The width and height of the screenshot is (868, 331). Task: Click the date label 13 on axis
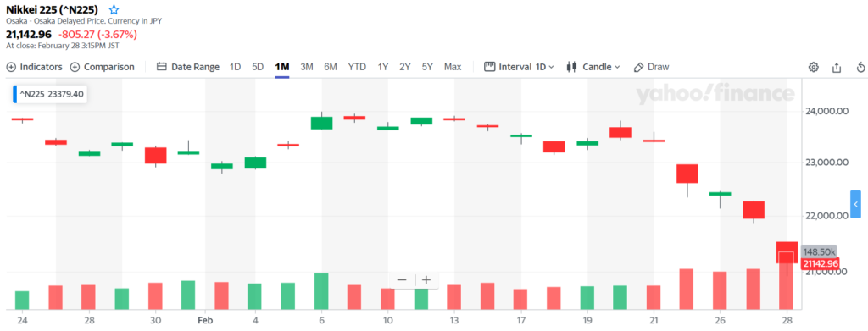coord(454,320)
